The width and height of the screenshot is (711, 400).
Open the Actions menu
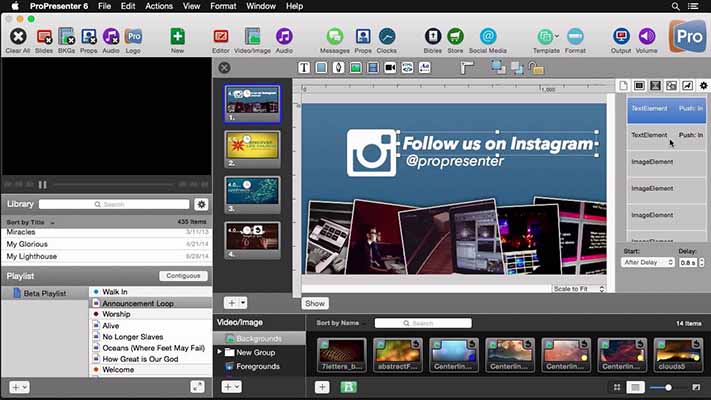159,6
